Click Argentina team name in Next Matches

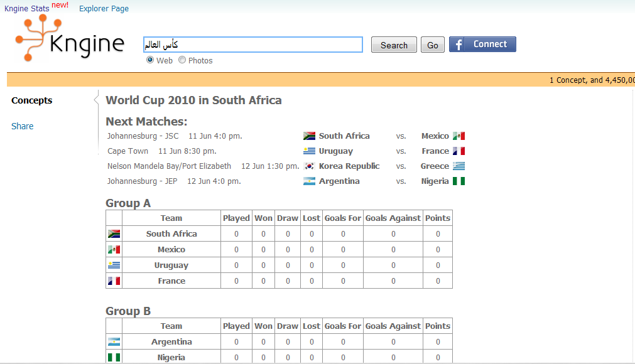point(339,181)
